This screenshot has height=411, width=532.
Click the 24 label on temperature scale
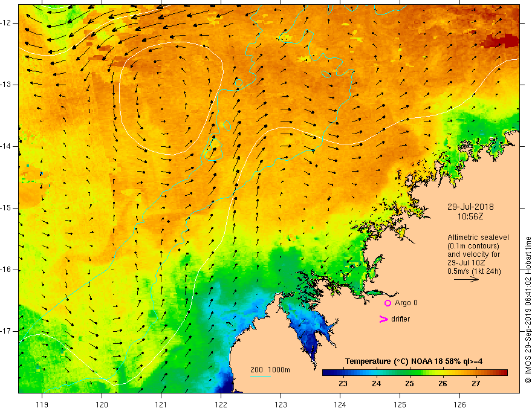click(376, 384)
